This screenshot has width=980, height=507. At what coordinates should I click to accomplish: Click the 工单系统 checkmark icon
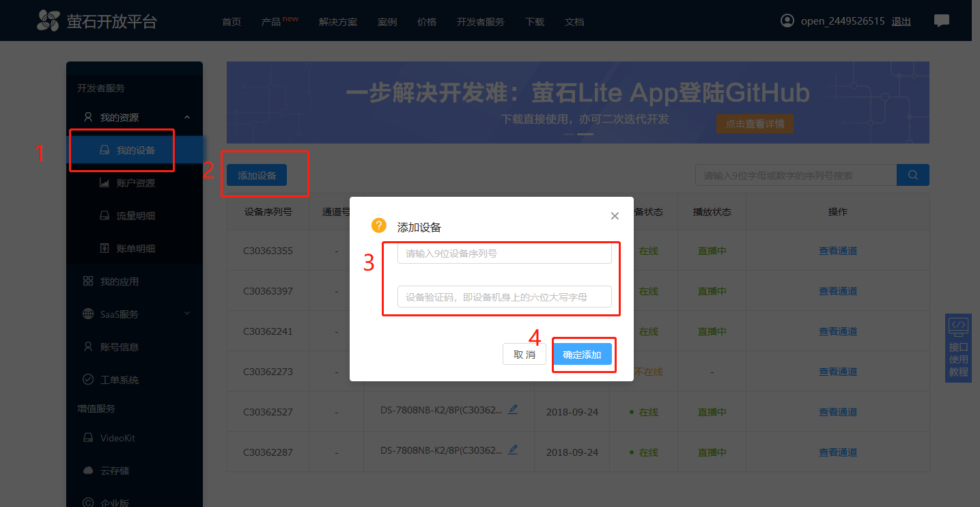87,379
